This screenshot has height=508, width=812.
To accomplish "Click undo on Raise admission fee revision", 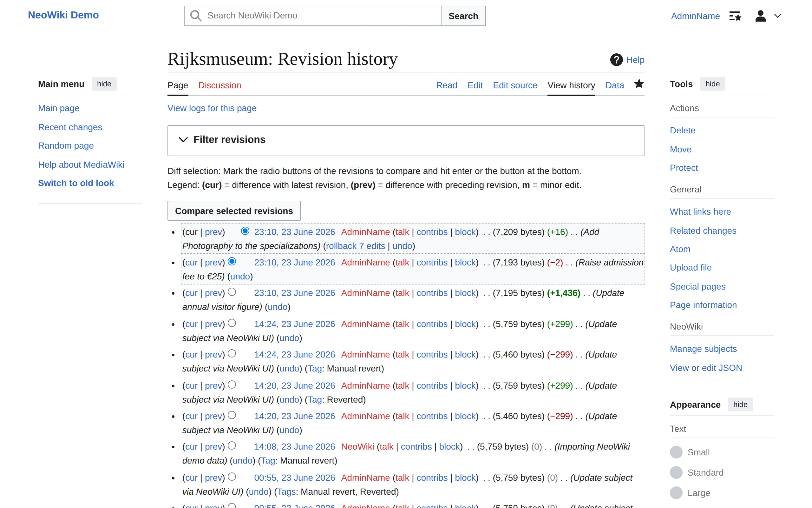I will click(240, 277).
